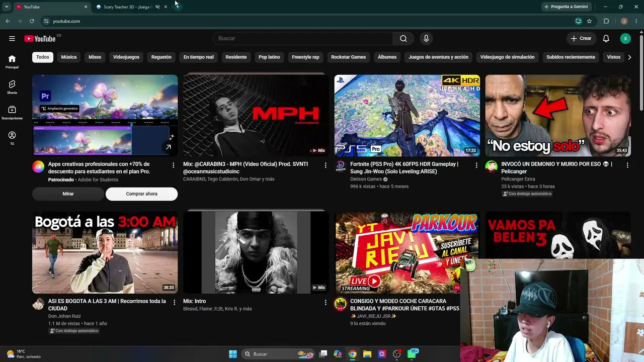
Task: Select the Subidos recientemente chip
Action: (571, 57)
